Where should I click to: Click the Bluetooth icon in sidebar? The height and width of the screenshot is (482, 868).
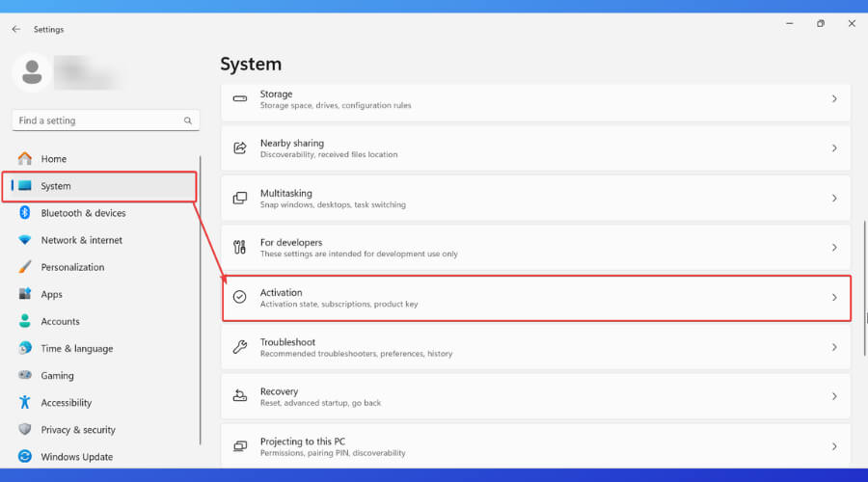(25, 213)
